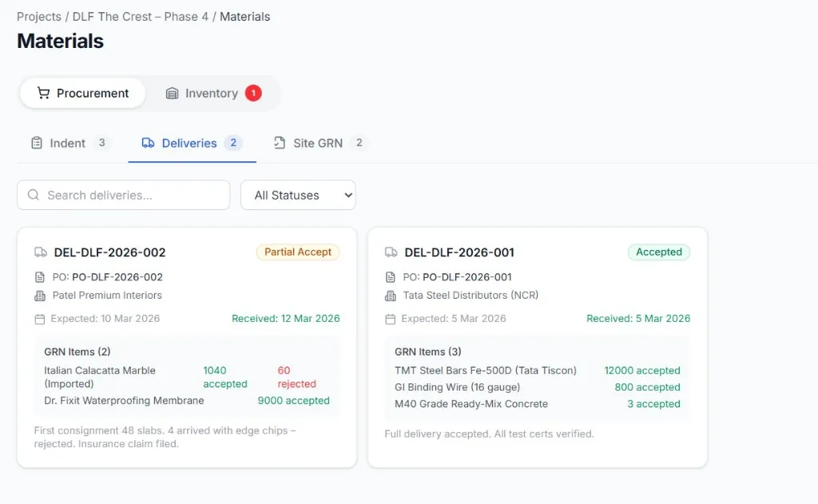Viewport: 818px width, 504px height.
Task: Switch to the Inventory section
Action: pyautogui.click(x=212, y=93)
